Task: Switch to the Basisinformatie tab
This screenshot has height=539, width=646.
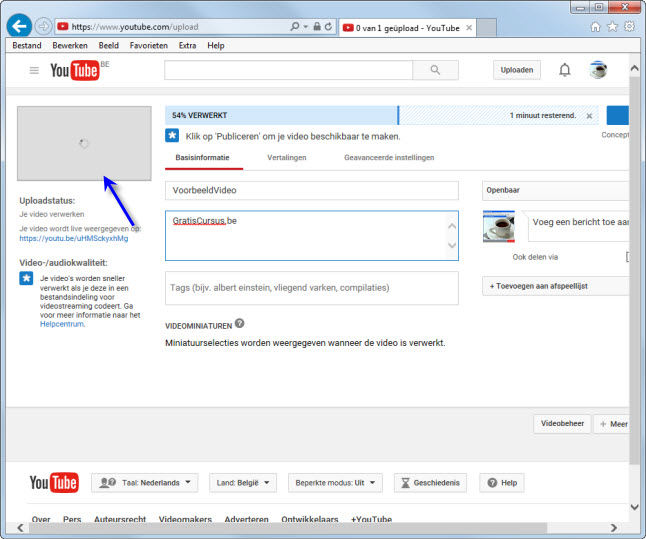Action: coord(202,157)
